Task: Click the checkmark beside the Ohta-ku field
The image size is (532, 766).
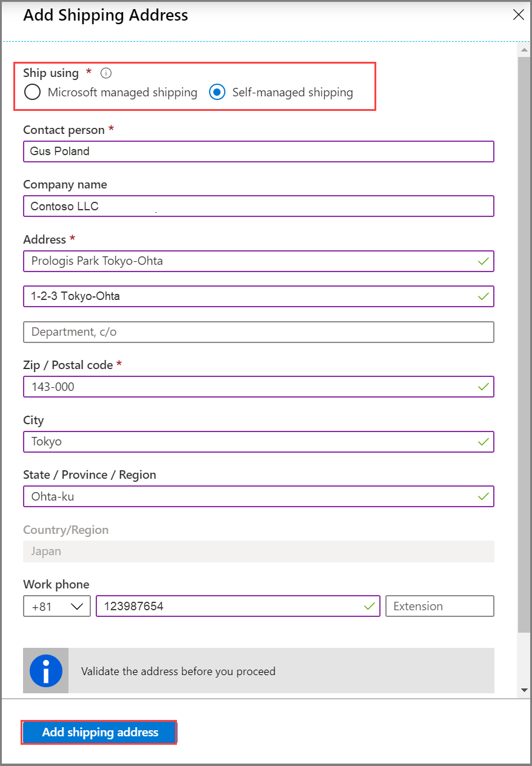Action: click(x=483, y=496)
